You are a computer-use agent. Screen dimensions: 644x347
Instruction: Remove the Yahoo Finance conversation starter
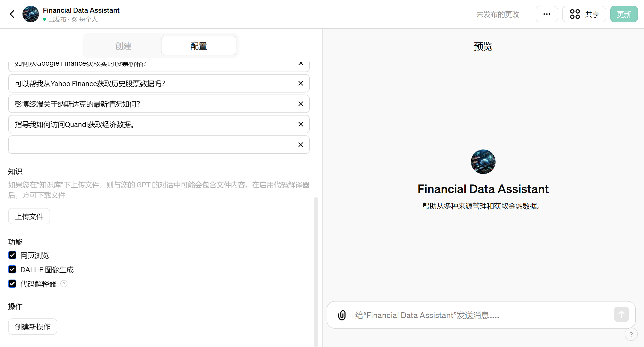coord(301,83)
